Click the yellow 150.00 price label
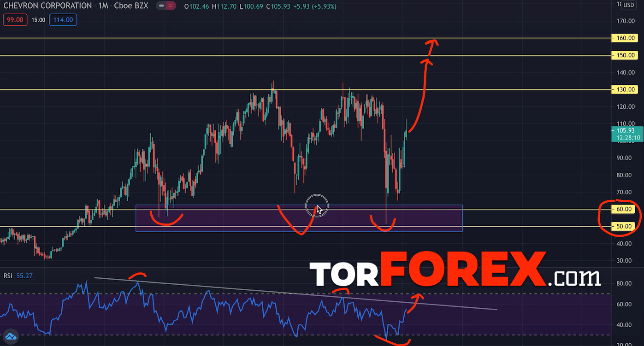 (x=625, y=55)
